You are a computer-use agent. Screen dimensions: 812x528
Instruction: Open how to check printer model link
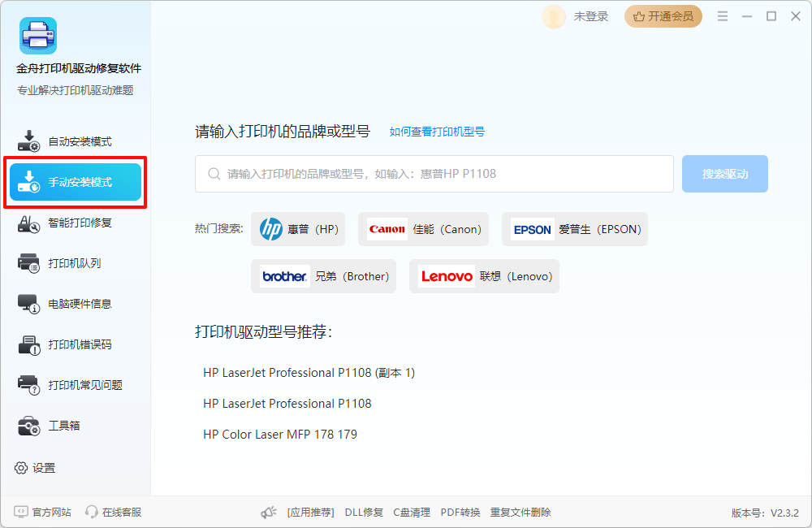click(437, 132)
